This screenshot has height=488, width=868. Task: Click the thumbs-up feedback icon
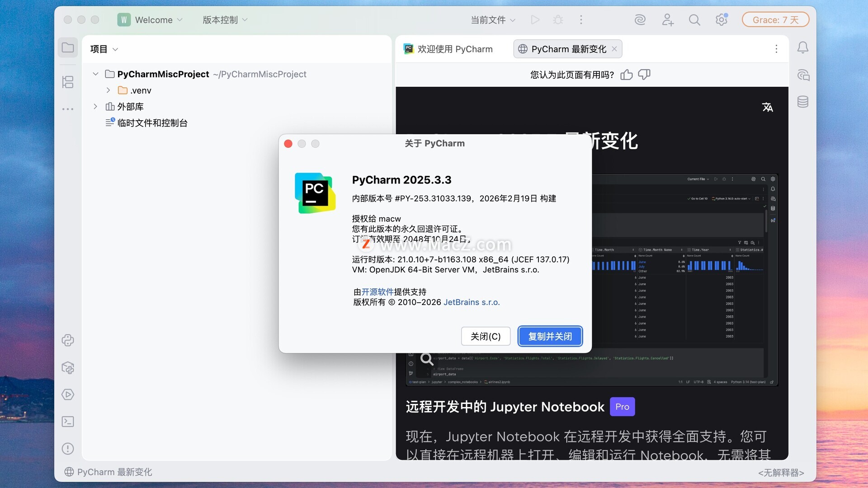(627, 75)
